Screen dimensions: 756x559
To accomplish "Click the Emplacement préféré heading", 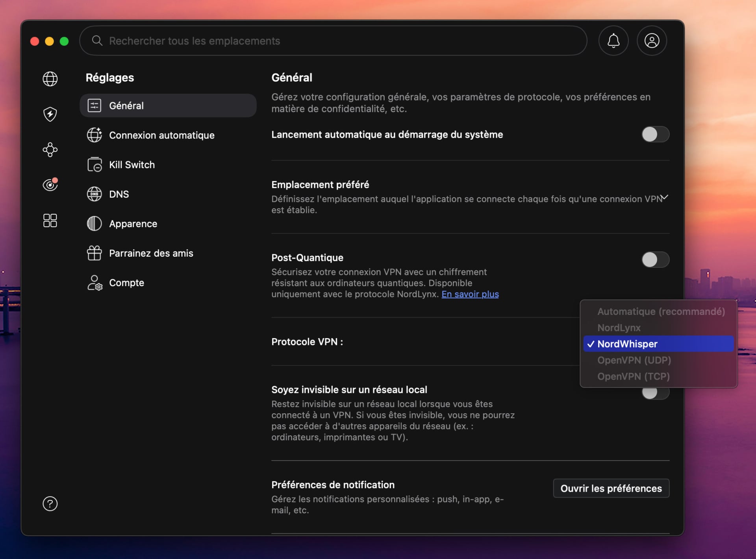I will pos(320,185).
